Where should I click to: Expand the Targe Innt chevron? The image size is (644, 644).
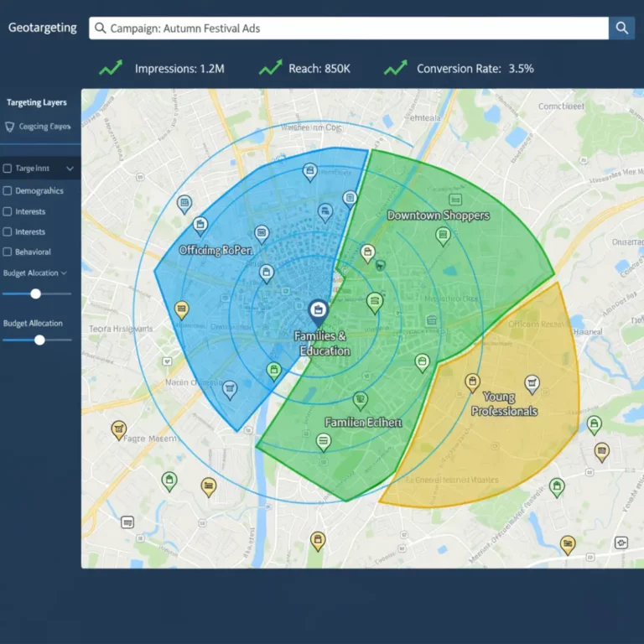coord(70,169)
